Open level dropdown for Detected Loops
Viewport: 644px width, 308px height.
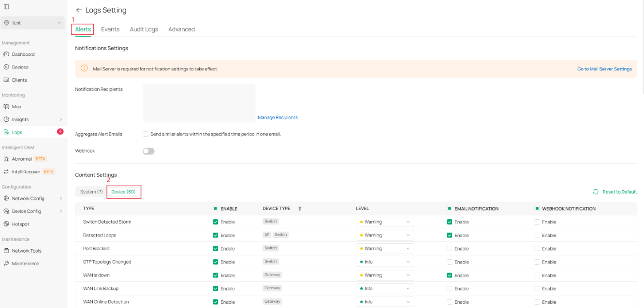coord(385,235)
